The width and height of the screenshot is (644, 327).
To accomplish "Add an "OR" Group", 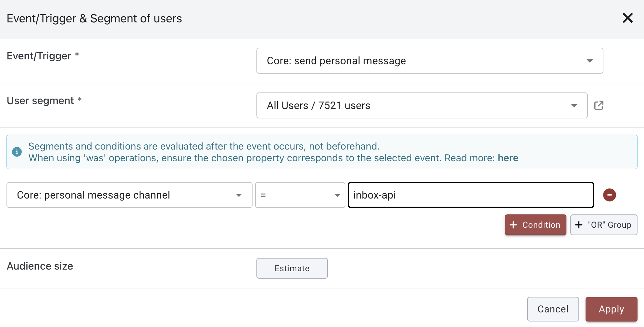I will click(603, 225).
